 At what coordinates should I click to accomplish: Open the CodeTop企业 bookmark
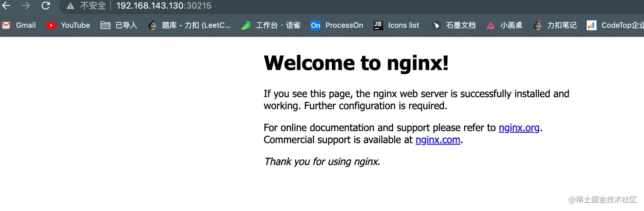[x=615, y=25]
